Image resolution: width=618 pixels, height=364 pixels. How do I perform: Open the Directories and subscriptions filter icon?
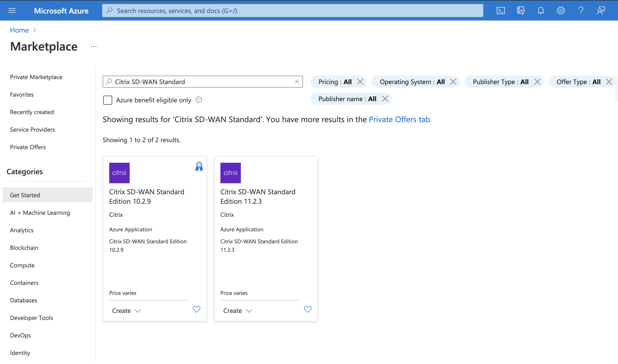coord(521,11)
